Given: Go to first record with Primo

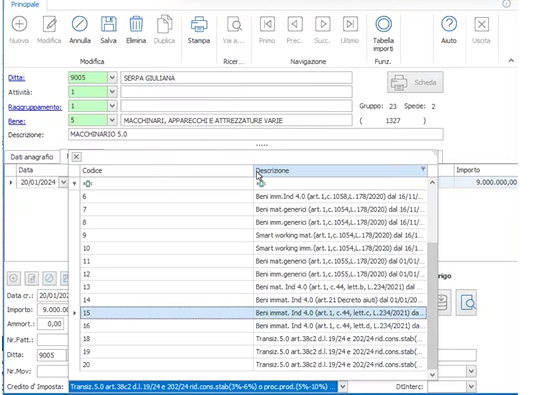Looking at the screenshot, I should click(x=267, y=24).
